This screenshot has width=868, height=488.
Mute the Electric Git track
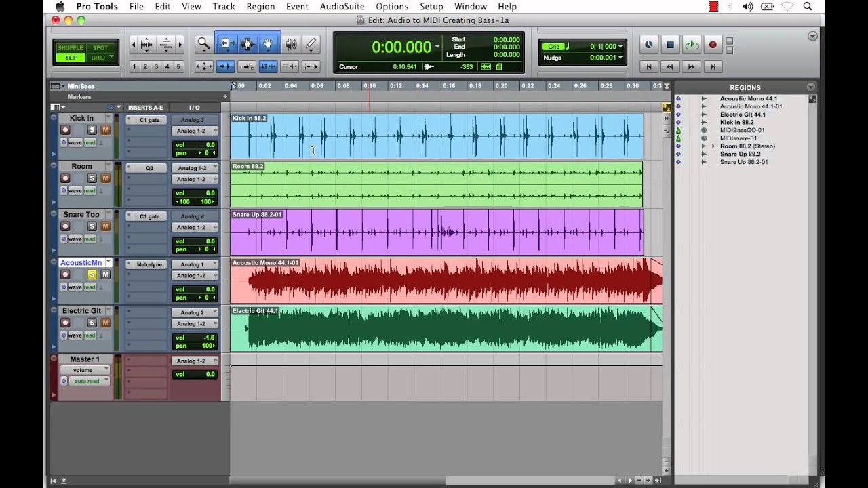click(x=105, y=323)
